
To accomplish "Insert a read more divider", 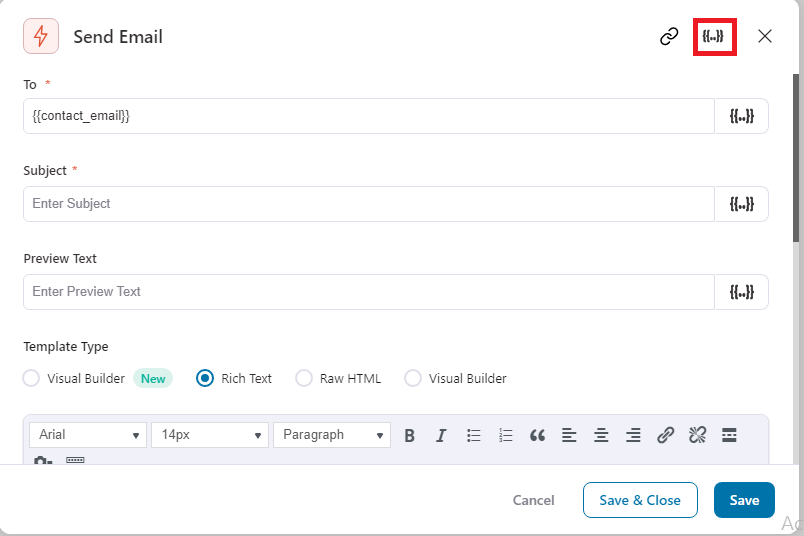I will pos(729,435).
